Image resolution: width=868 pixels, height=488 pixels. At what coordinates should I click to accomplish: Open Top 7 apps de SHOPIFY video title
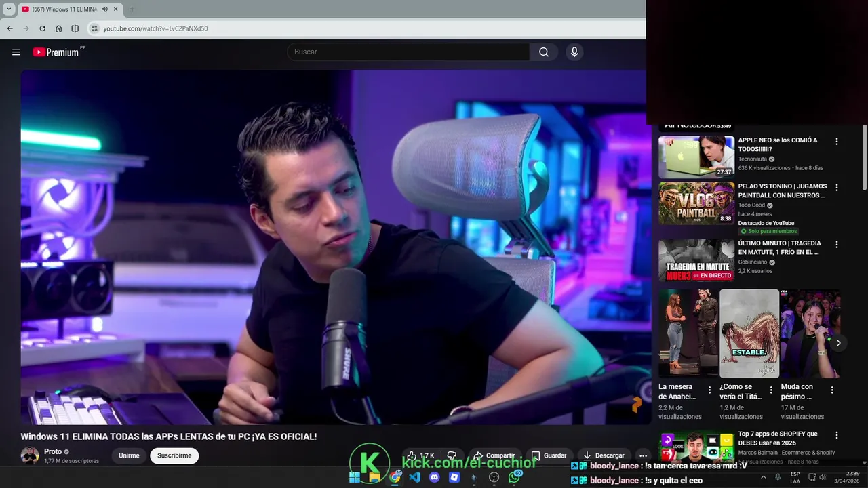coord(778,439)
